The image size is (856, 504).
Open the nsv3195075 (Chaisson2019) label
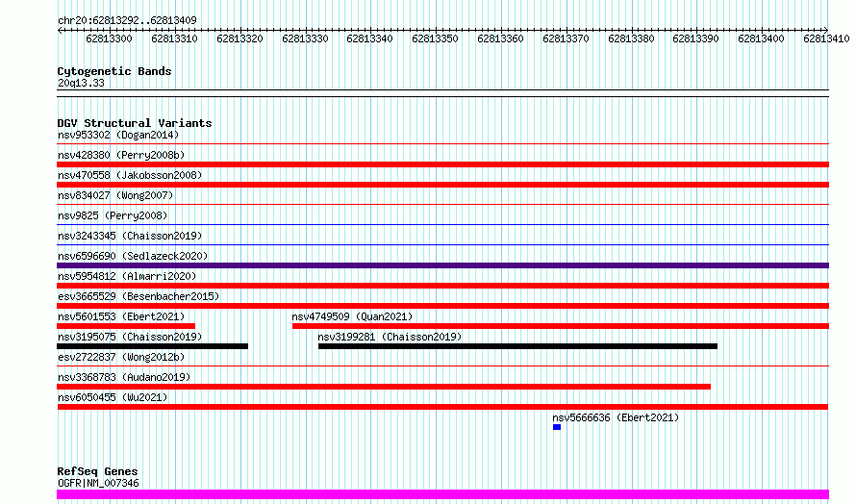coord(130,337)
